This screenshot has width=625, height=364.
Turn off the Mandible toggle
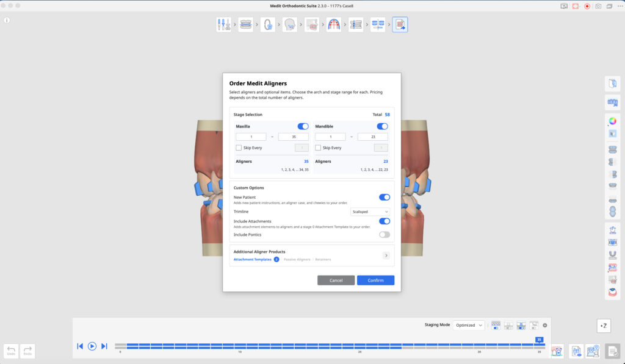pyautogui.click(x=382, y=126)
